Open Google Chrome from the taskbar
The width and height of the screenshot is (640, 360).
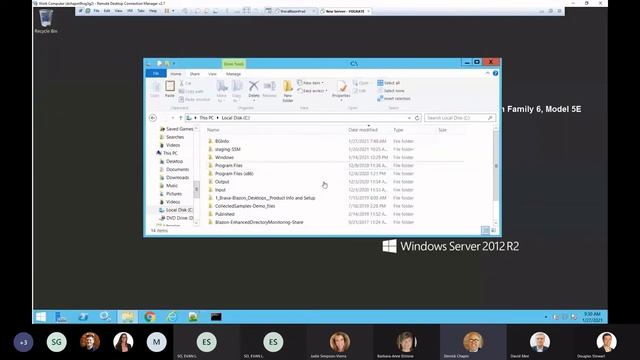(x=150, y=317)
